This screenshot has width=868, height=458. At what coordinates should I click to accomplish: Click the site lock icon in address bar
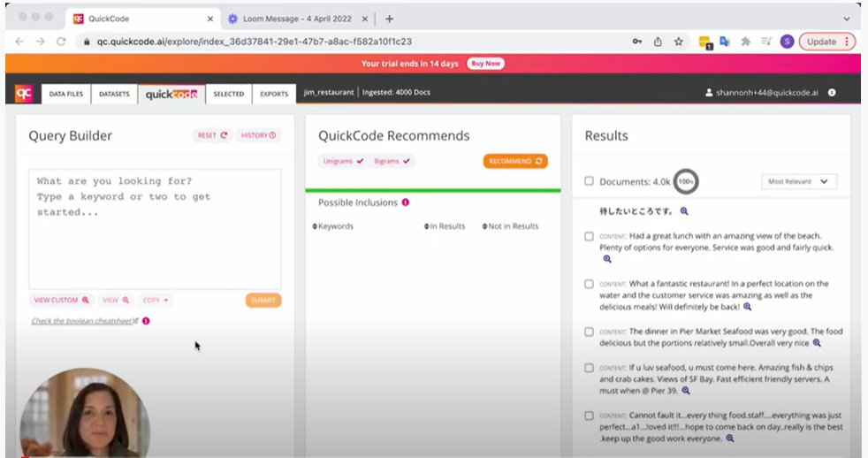[x=87, y=42]
